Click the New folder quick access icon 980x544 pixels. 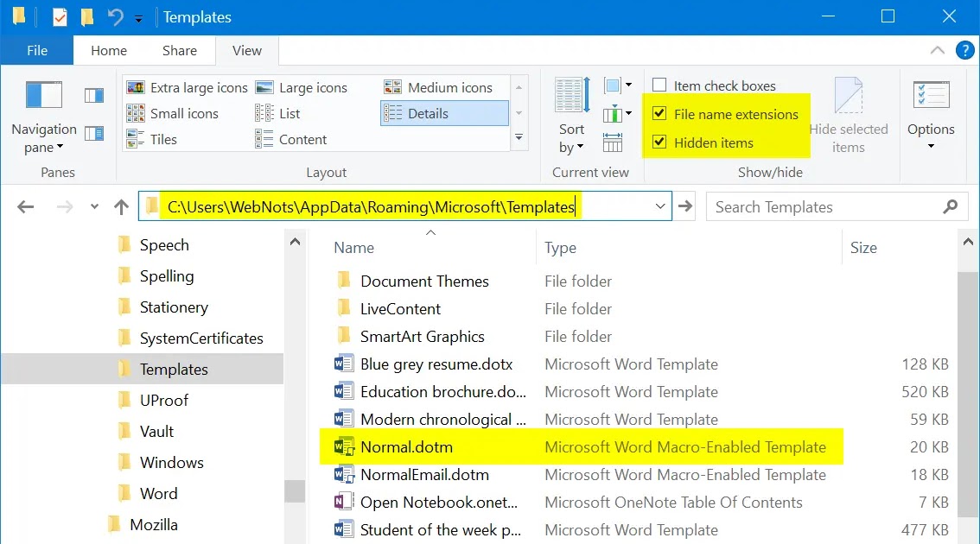(87, 17)
